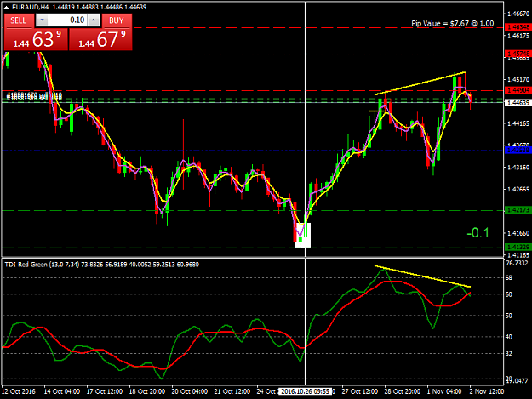Click the Pip Value = $7.67 label

452,23
